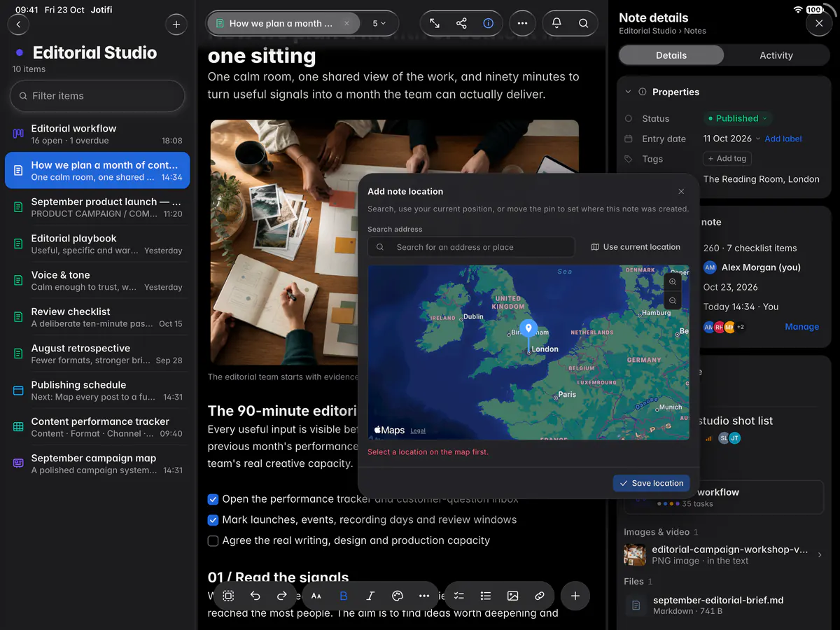Open the editorial-campaign-workshop image thumbnail
Screen dimensions: 840x630
pos(635,555)
